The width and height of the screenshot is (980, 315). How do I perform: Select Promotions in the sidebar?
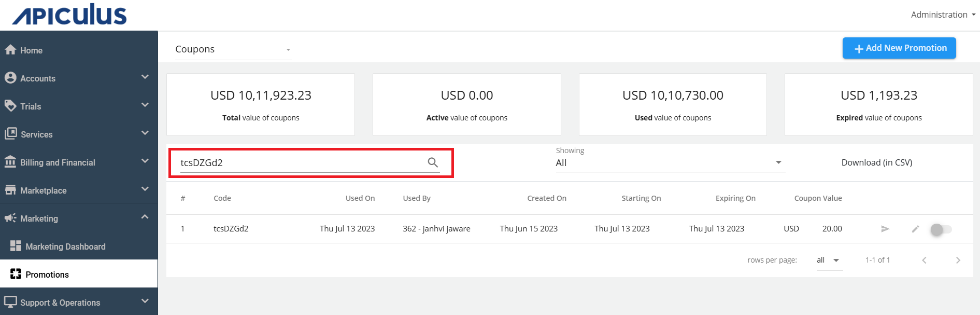47,274
